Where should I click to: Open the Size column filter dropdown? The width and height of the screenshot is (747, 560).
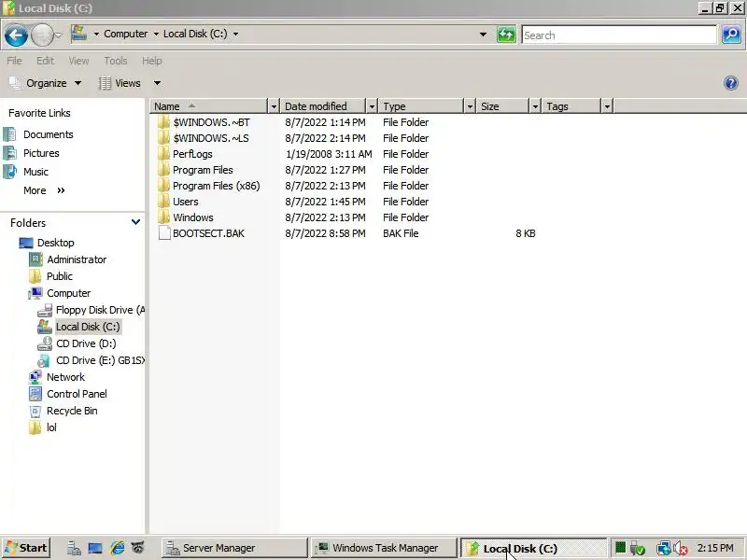(535, 106)
